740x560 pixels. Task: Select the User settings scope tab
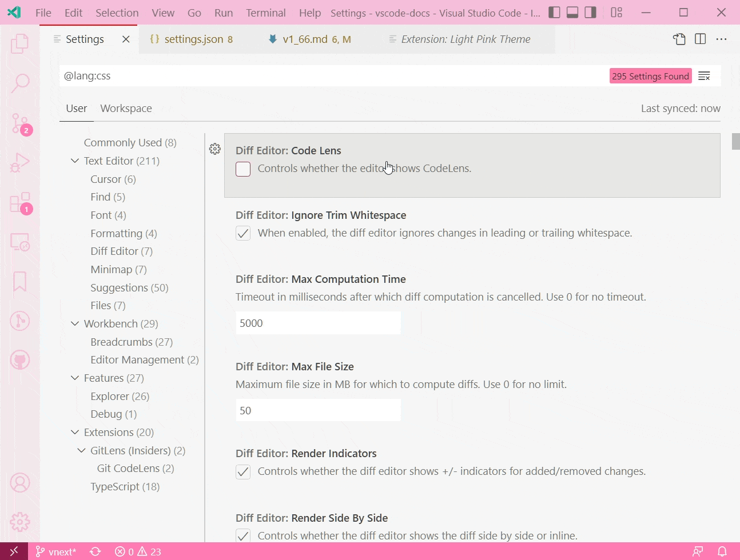coord(77,108)
